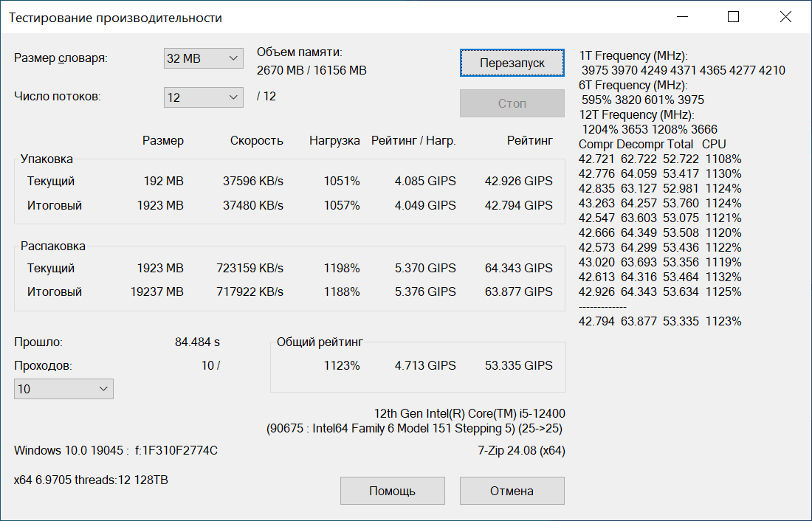Image resolution: width=812 pixels, height=521 pixels.
Task: Click the Упаковка Итоговый rating 42.794 GIPS
Action: (518, 206)
